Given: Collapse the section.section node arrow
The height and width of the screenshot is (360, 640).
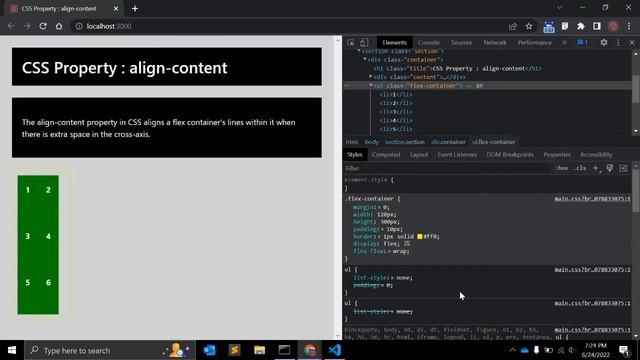Looking at the screenshot, I should tap(359, 51).
